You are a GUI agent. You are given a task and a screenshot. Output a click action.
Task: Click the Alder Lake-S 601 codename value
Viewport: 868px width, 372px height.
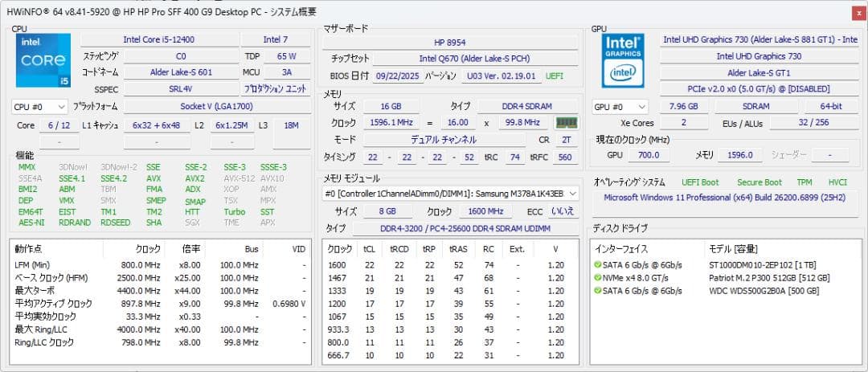coord(181,72)
